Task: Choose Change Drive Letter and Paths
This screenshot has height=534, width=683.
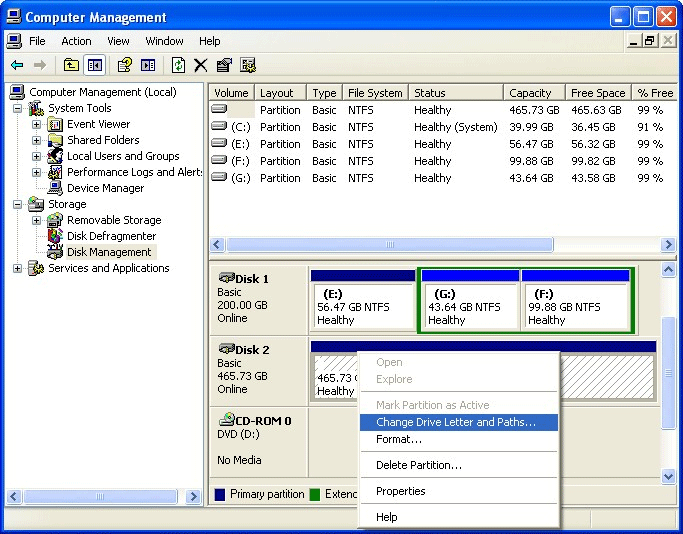Action: coord(459,422)
